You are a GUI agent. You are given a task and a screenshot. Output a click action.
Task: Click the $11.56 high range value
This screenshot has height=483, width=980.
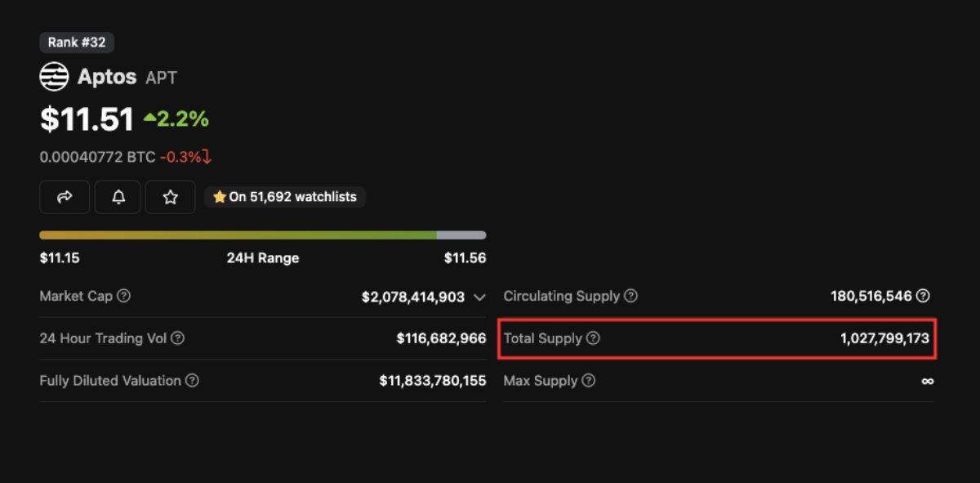(465, 258)
